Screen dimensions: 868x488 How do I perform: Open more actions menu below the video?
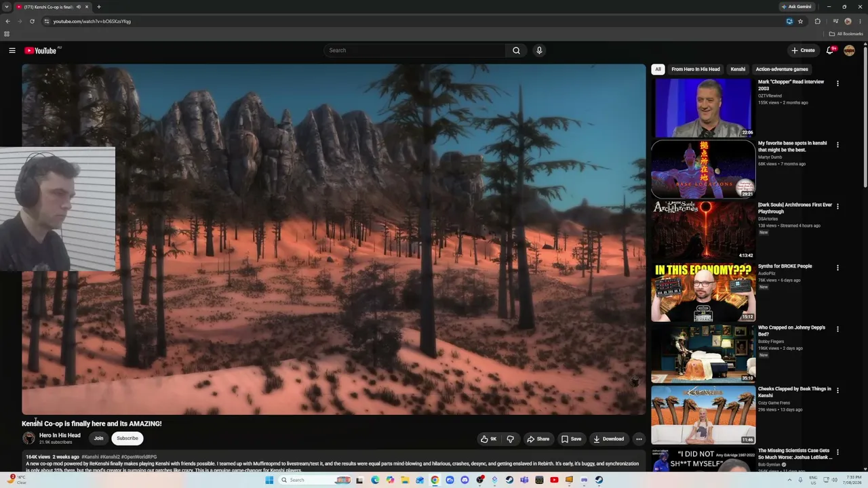[639, 439]
